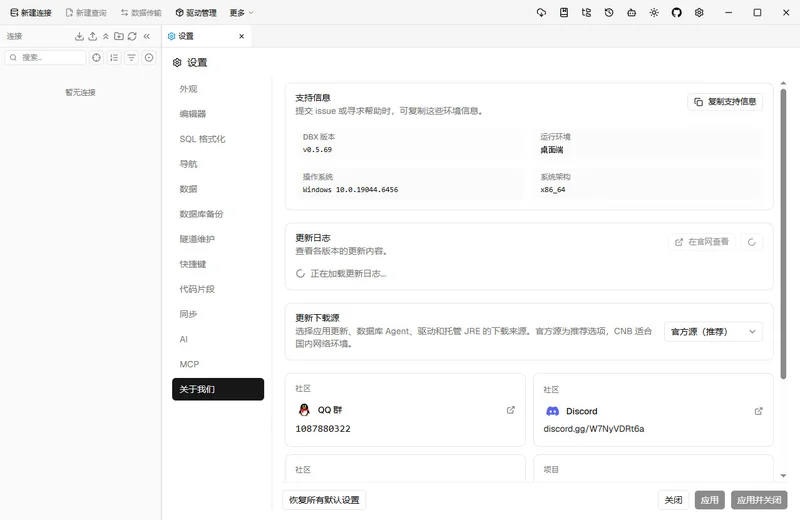
Task: Open the GitHub icon in toolbar
Action: 677,13
